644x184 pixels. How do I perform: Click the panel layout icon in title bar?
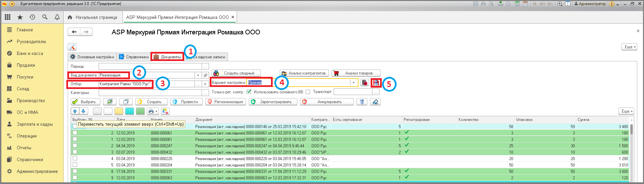pos(568,4)
